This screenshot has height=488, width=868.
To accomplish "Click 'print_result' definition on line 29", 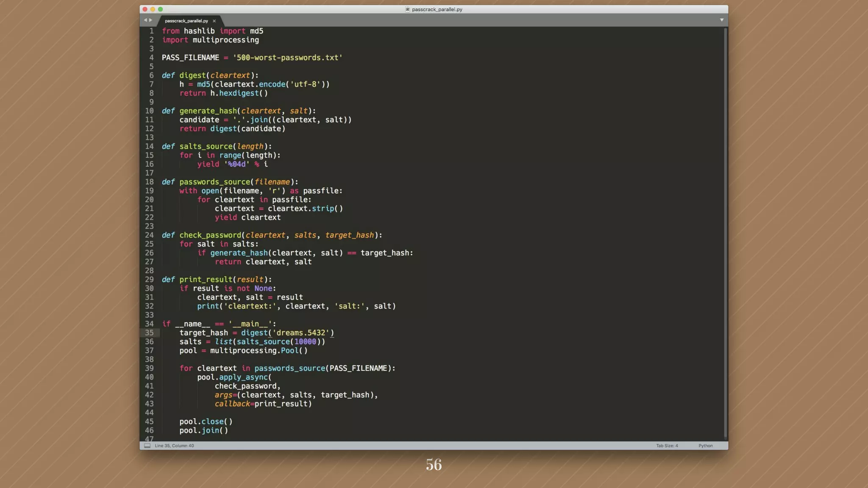I will click(x=206, y=280).
